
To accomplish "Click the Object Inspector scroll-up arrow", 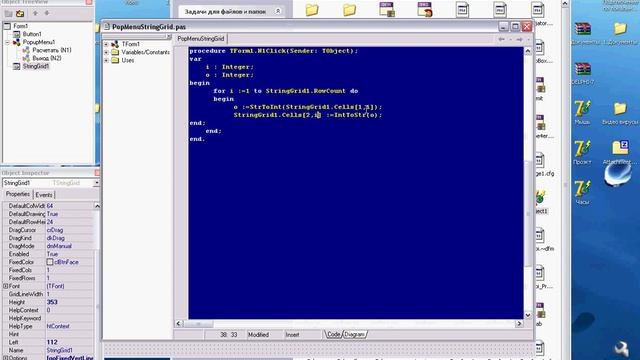I will pos(97,206).
